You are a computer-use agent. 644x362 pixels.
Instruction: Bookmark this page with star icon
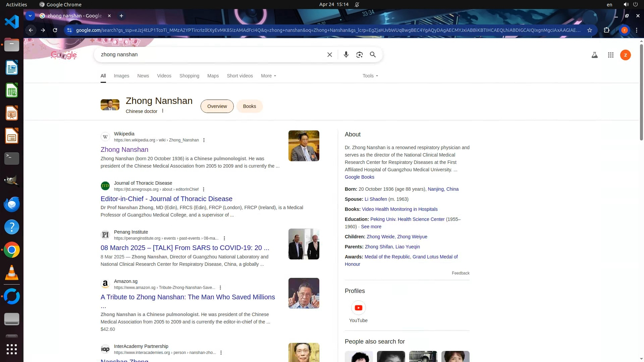point(589,30)
